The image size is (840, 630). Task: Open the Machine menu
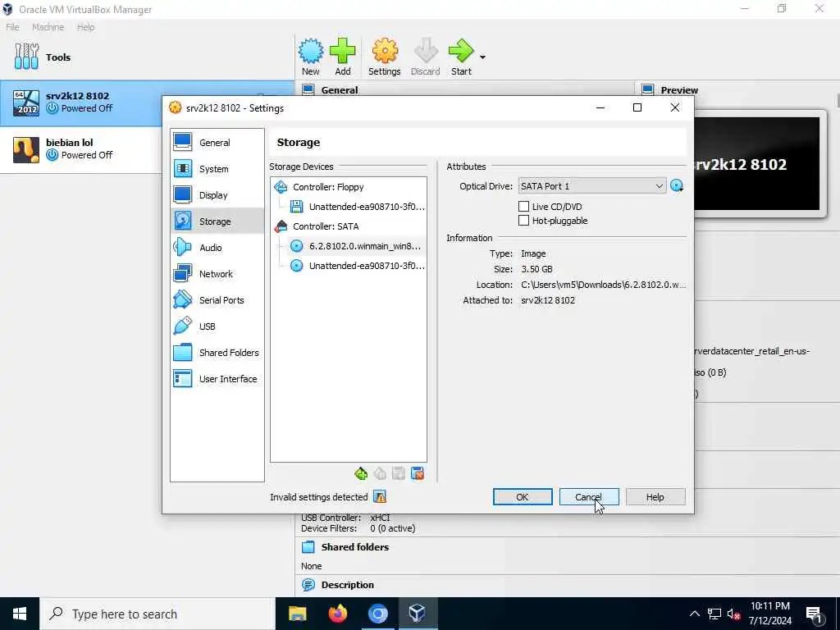point(48,27)
